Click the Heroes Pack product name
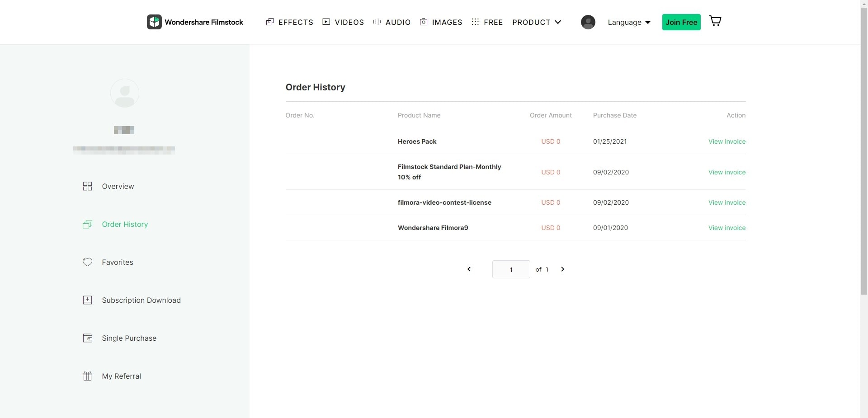This screenshot has width=868, height=418. [x=417, y=141]
